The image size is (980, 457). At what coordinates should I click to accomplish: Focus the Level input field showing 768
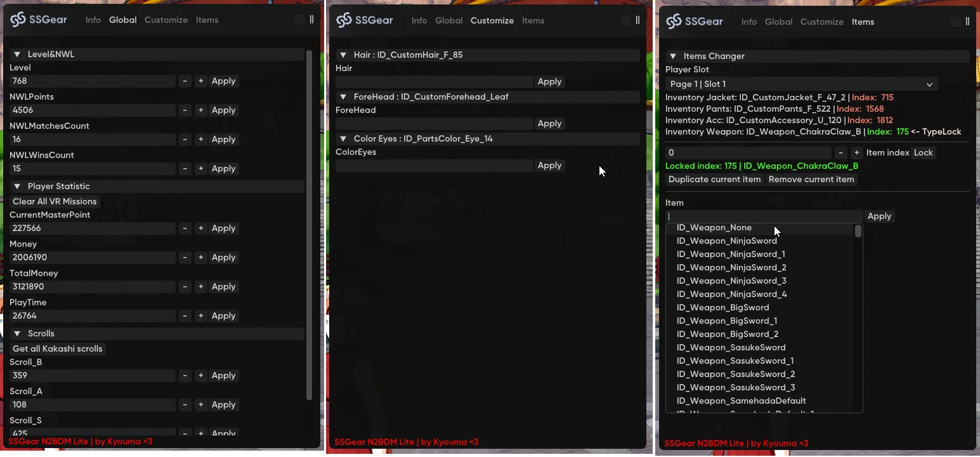click(93, 81)
